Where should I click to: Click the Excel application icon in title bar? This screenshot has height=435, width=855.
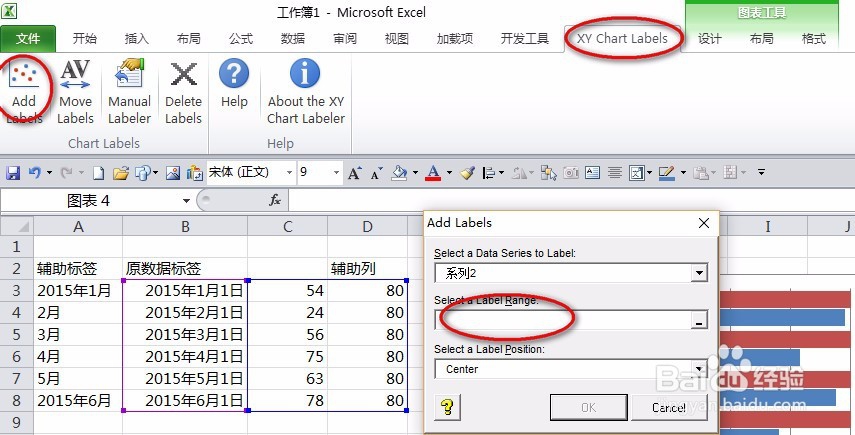point(9,10)
